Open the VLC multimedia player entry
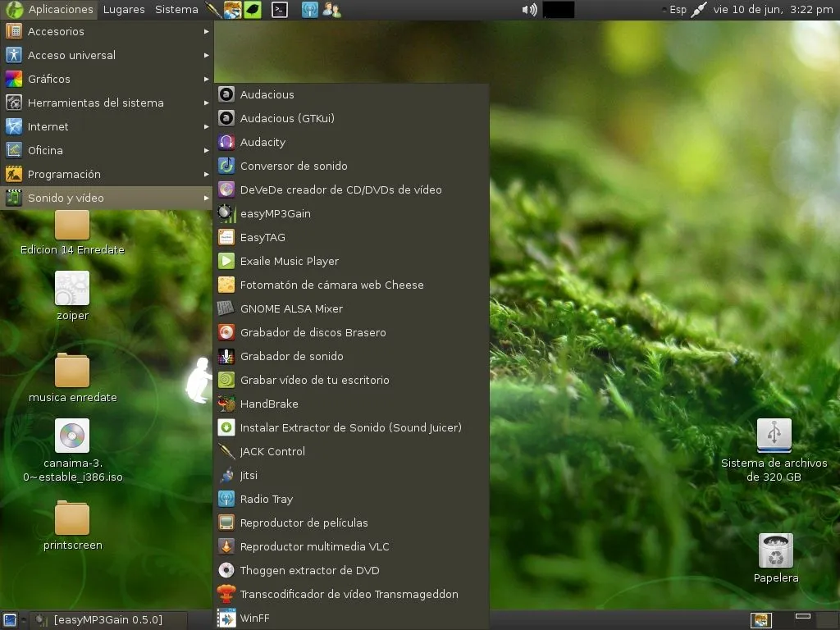 coord(314,546)
